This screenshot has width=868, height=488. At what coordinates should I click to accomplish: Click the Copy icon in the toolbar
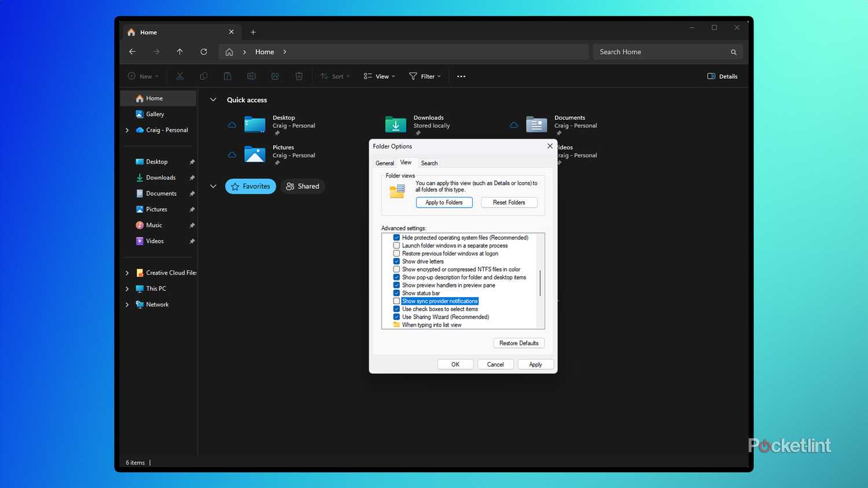coord(204,76)
